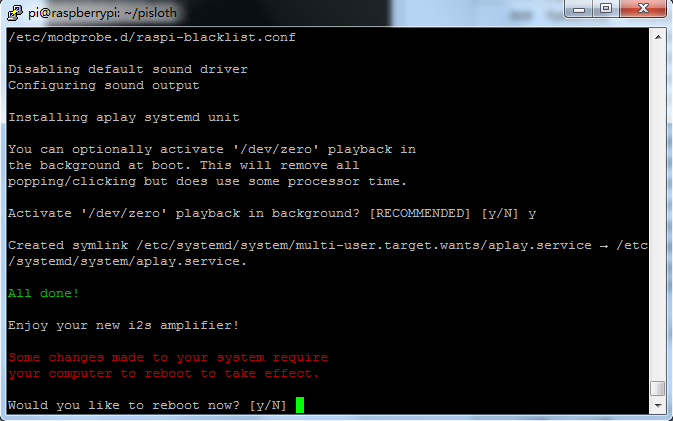Click the 'Would you like to reboot now?' prompt
Image resolution: width=673 pixels, height=421 pixels.
click(124, 406)
